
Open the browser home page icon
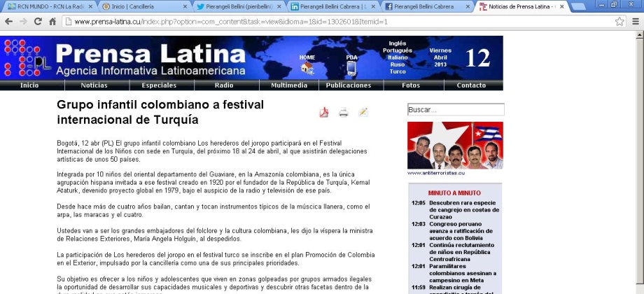tap(52, 22)
